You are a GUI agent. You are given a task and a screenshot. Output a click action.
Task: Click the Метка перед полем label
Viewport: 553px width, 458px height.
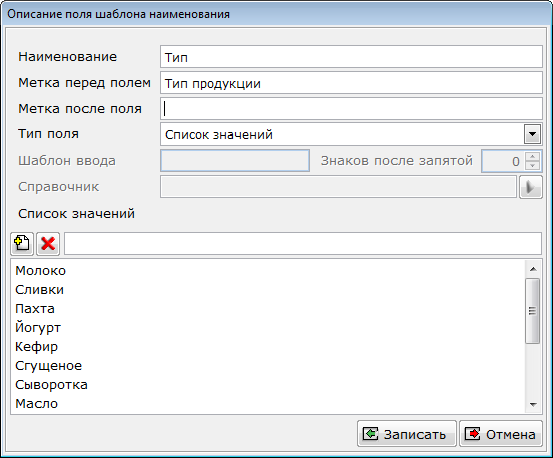pyautogui.click(x=84, y=83)
